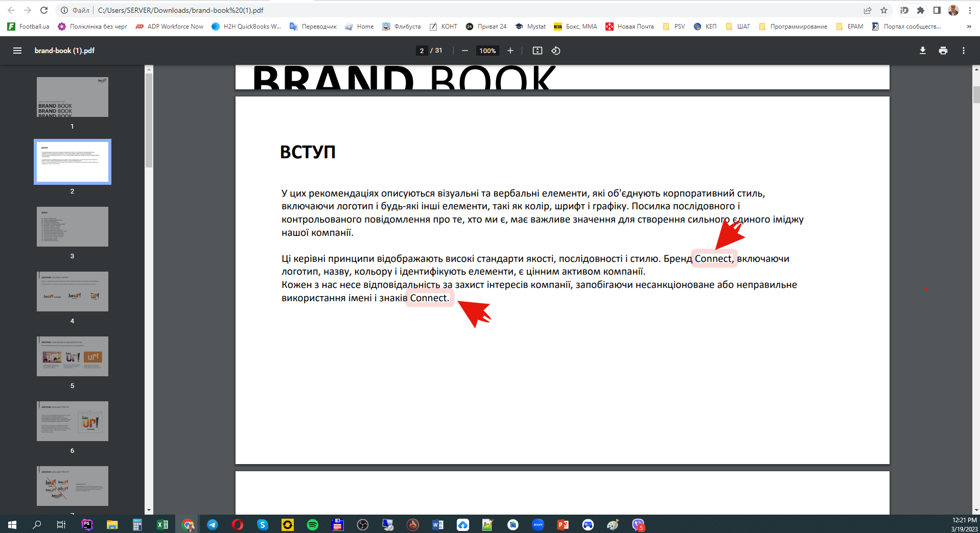Go forward in browser history
980x533 pixels.
click(28, 10)
